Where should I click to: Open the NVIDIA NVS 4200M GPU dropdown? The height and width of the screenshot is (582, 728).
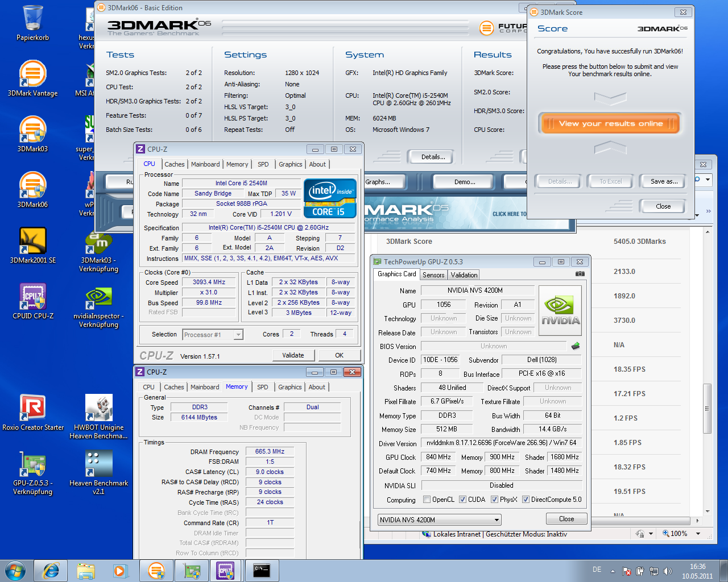click(440, 519)
